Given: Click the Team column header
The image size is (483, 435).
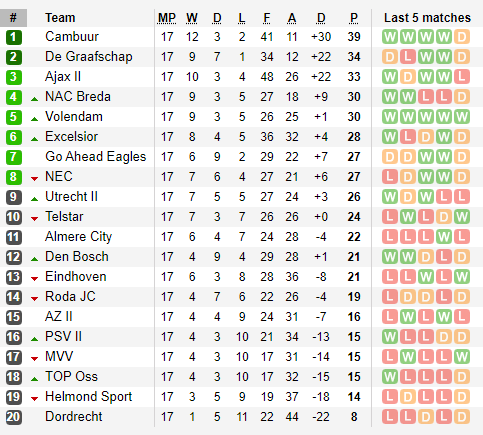Looking at the screenshot, I should (x=60, y=18).
